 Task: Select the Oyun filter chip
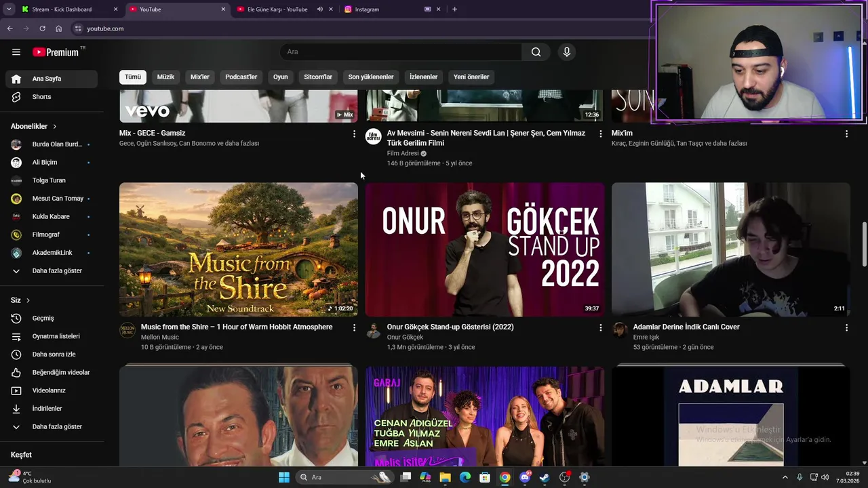coord(281,77)
